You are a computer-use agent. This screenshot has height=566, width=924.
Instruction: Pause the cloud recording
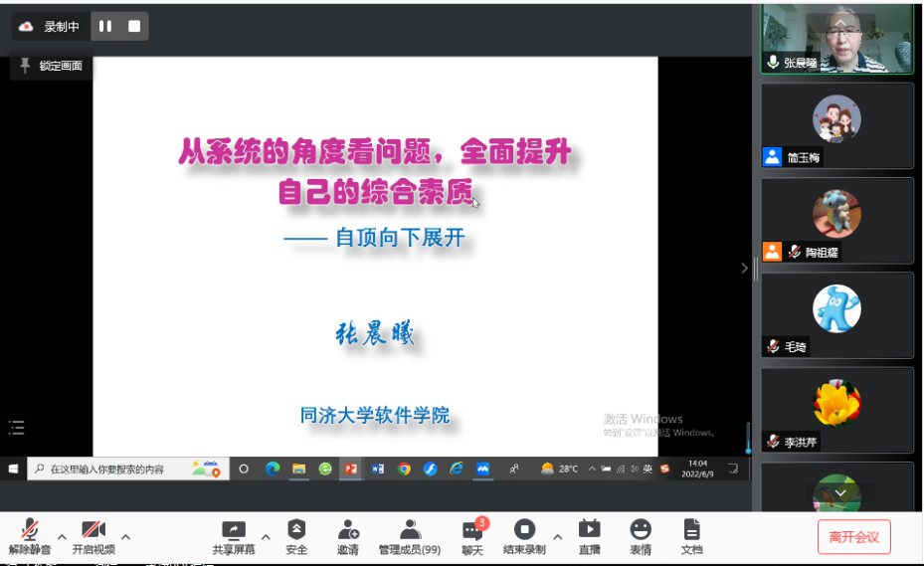click(x=105, y=27)
